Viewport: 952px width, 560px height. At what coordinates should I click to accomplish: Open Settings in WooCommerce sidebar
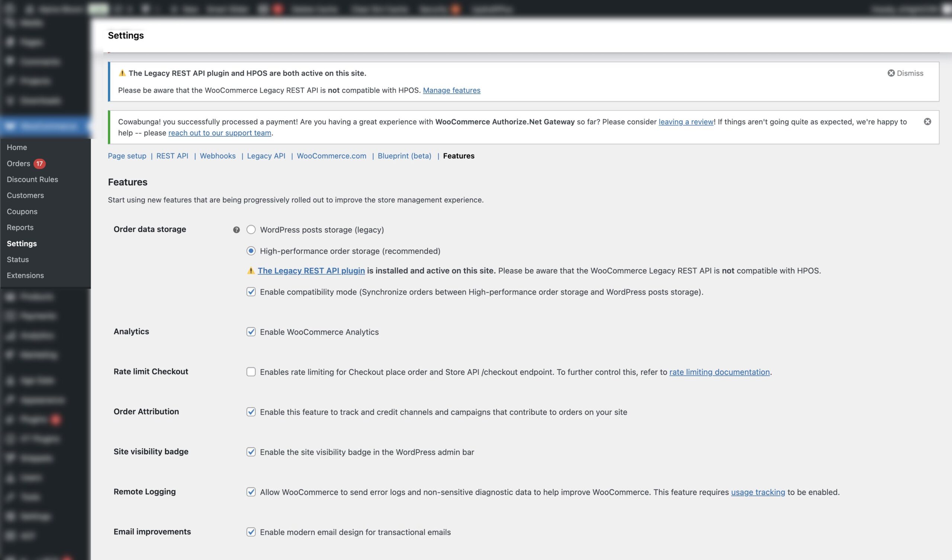(x=22, y=243)
